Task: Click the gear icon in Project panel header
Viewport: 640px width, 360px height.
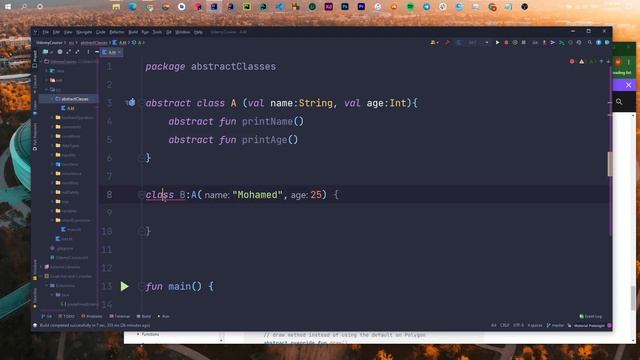Action: pyautogui.click(x=60, y=52)
